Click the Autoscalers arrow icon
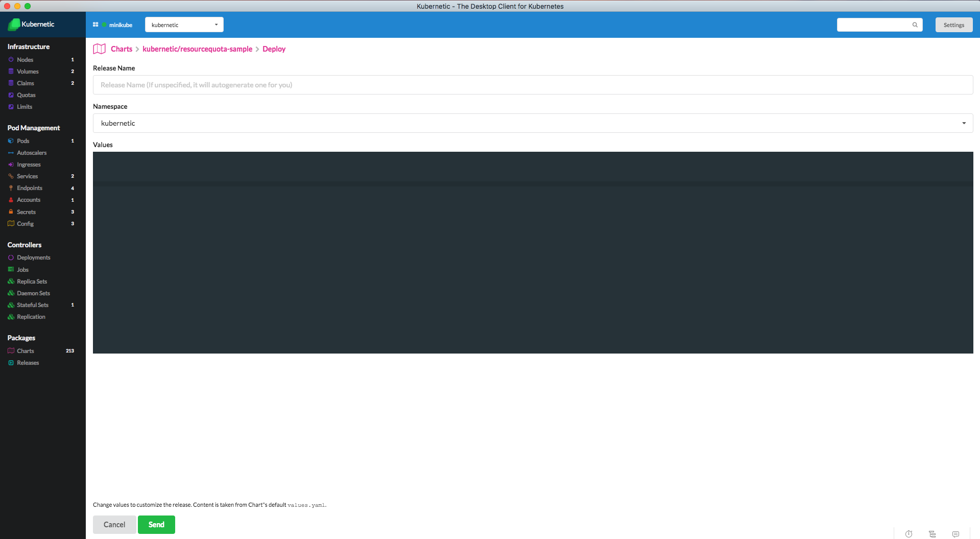The height and width of the screenshot is (539, 980). coord(11,153)
